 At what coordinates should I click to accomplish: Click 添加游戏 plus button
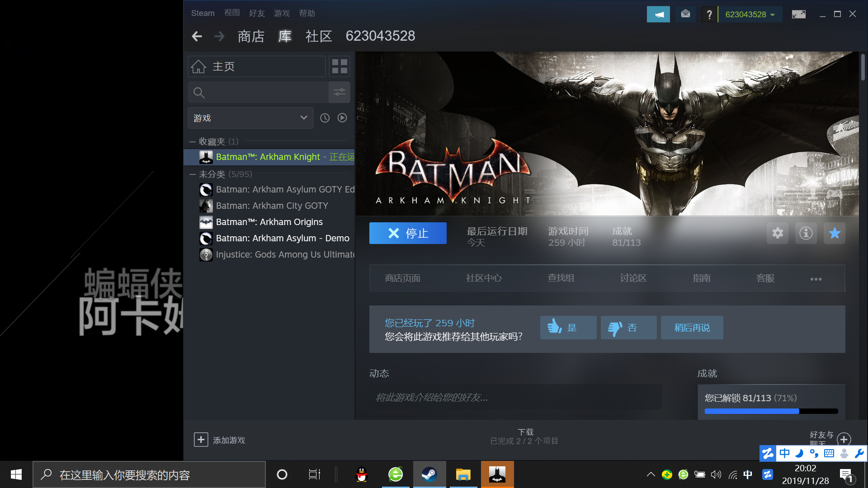(201, 440)
